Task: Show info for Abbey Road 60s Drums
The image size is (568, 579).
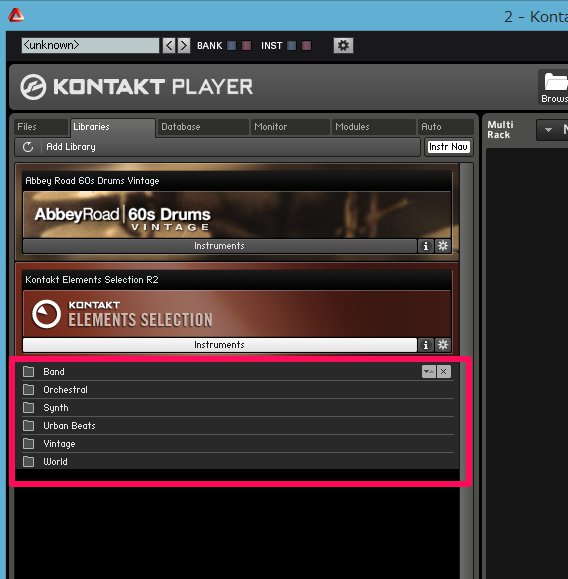Action: coord(425,246)
